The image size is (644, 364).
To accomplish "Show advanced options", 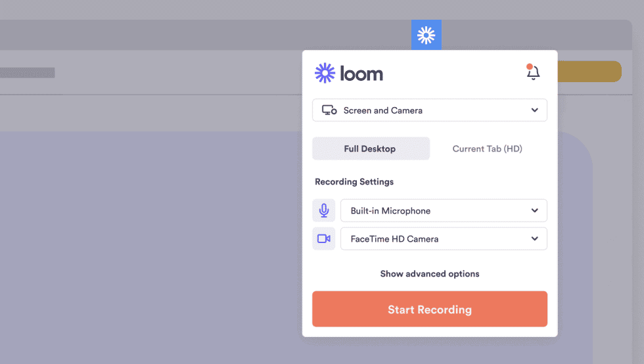I will coord(430,273).
